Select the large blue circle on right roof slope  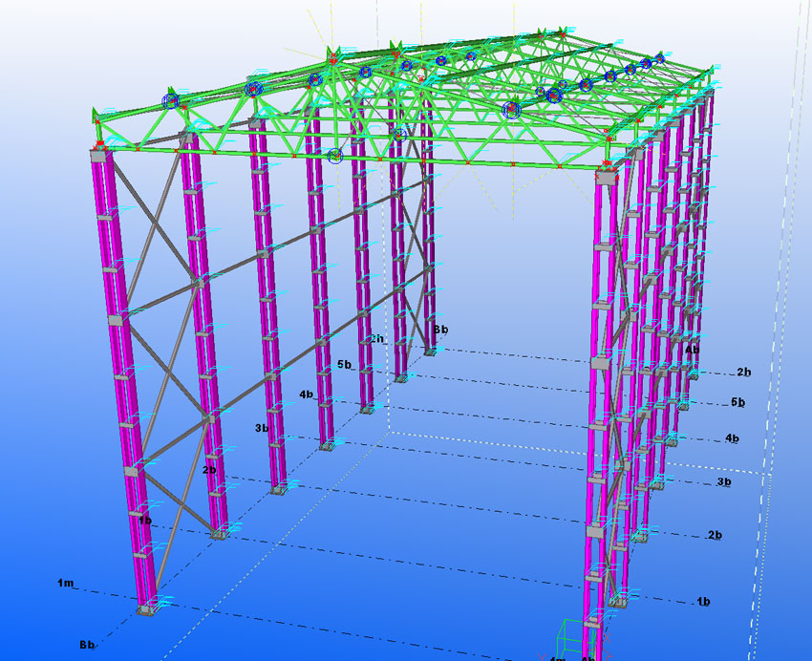pos(511,110)
